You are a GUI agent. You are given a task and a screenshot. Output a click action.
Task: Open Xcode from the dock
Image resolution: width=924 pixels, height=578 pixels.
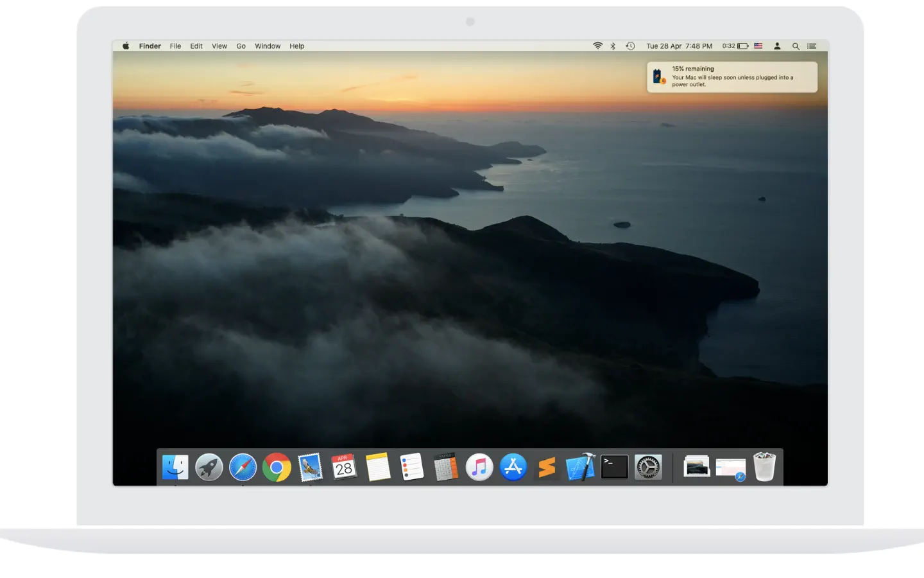[581, 467]
